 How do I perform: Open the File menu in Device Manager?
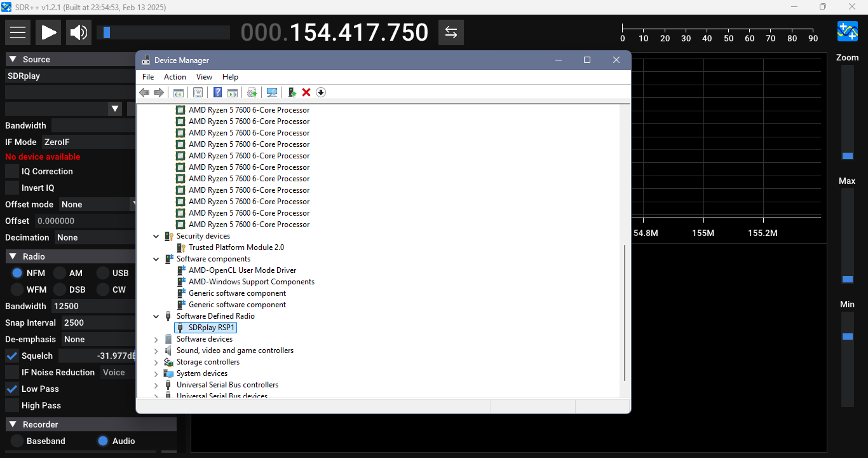pos(148,76)
